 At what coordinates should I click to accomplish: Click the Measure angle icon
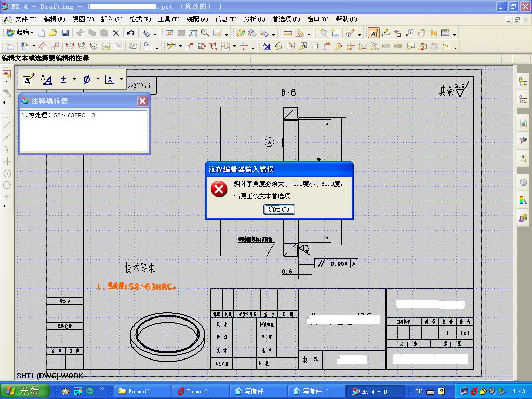(300, 33)
